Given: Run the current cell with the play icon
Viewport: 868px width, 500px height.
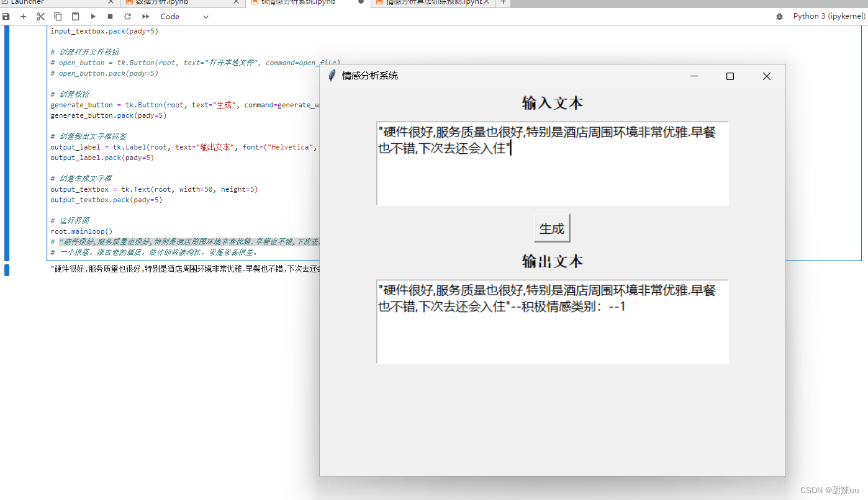Looking at the screenshot, I should pos(93,16).
